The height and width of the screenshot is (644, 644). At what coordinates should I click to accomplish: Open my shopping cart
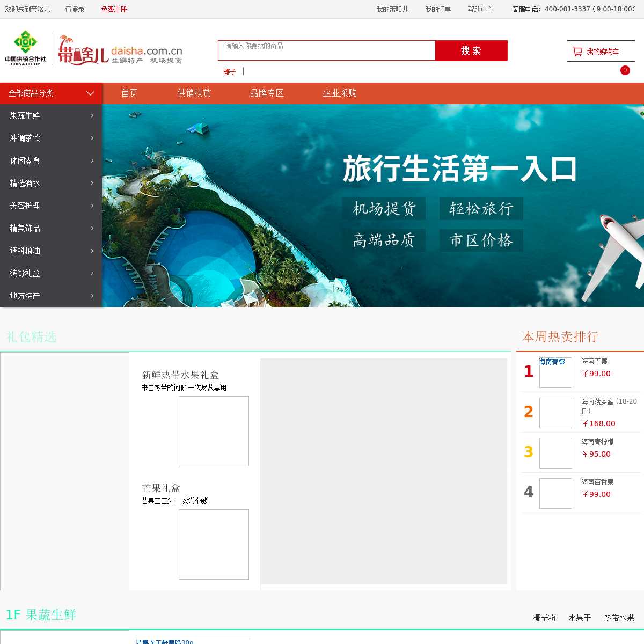[601, 52]
